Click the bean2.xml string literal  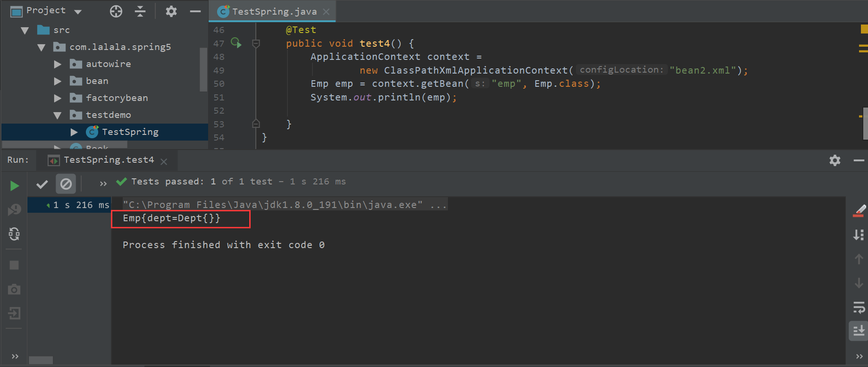(x=703, y=70)
